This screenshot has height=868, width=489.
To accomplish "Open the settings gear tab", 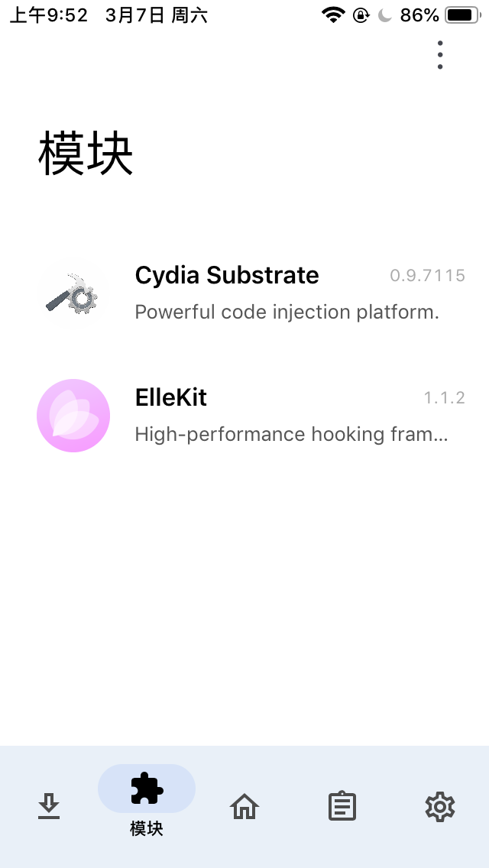I will tap(440, 806).
